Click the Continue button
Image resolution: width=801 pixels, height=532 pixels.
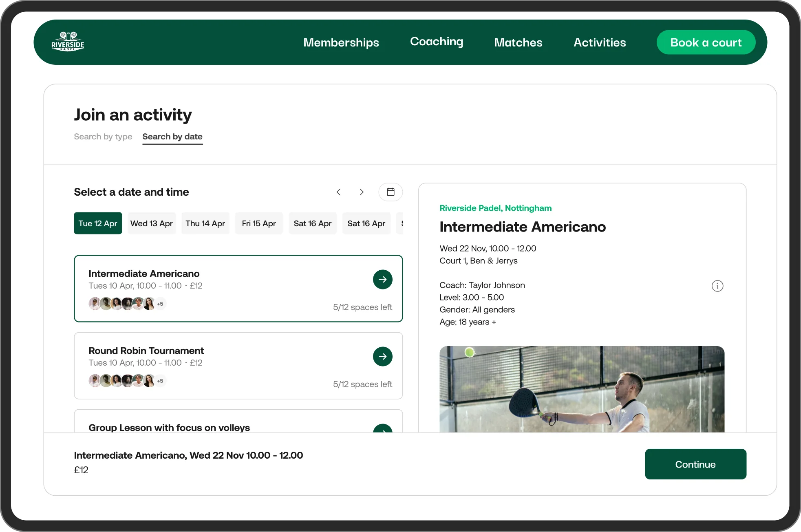click(x=695, y=464)
